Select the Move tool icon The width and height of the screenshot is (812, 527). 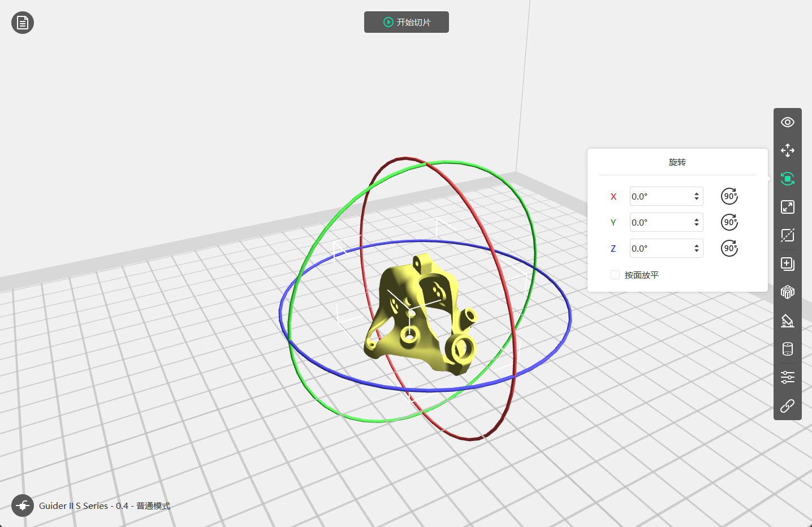(788, 150)
